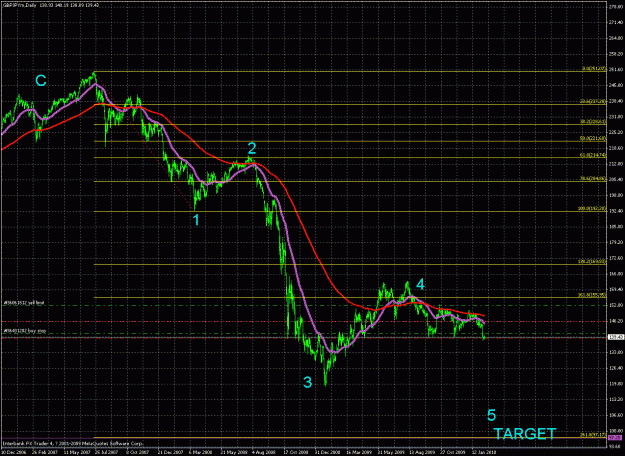The height and width of the screenshot is (456, 625).
Task: Select the cyan "C" wave label
Action: (x=41, y=81)
